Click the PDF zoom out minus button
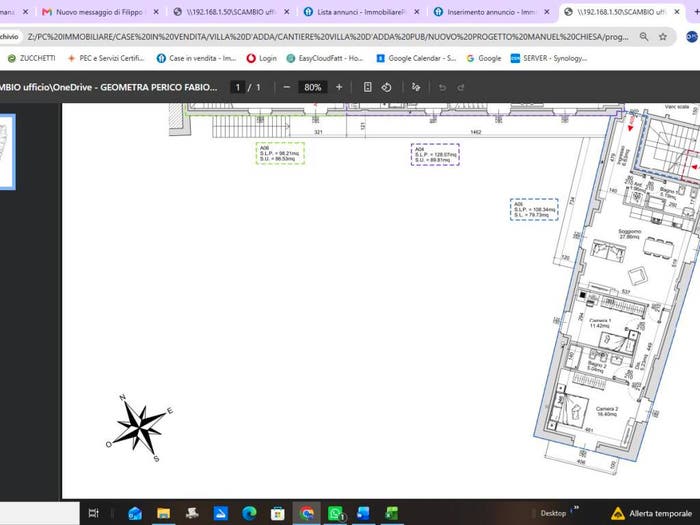Image resolution: width=700 pixels, height=525 pixels. pos(287,87)
